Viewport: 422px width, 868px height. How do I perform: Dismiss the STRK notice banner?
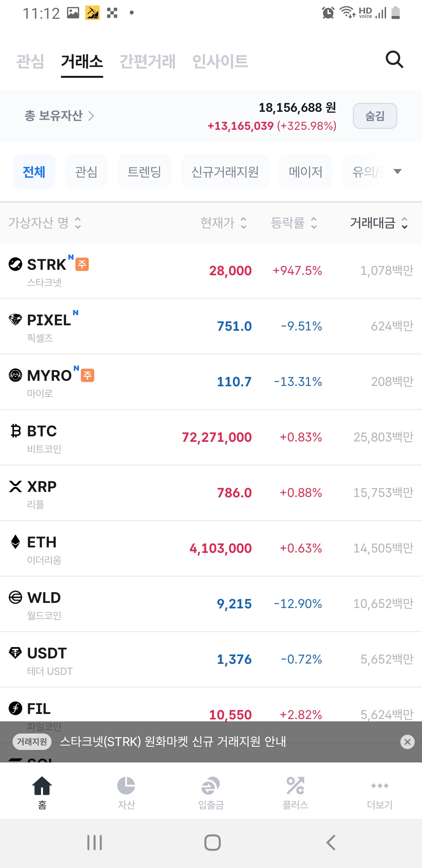coord(407,741)
